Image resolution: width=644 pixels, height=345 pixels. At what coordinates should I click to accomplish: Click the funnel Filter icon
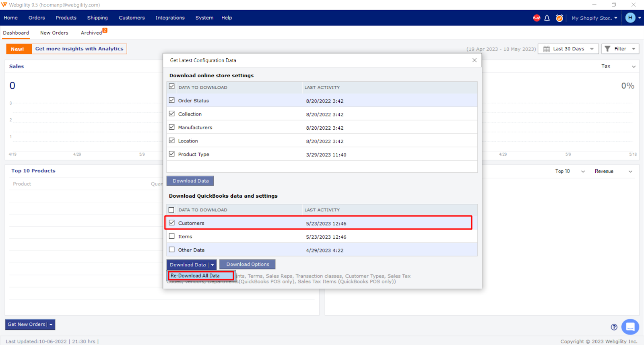click(x=608, y=49)
